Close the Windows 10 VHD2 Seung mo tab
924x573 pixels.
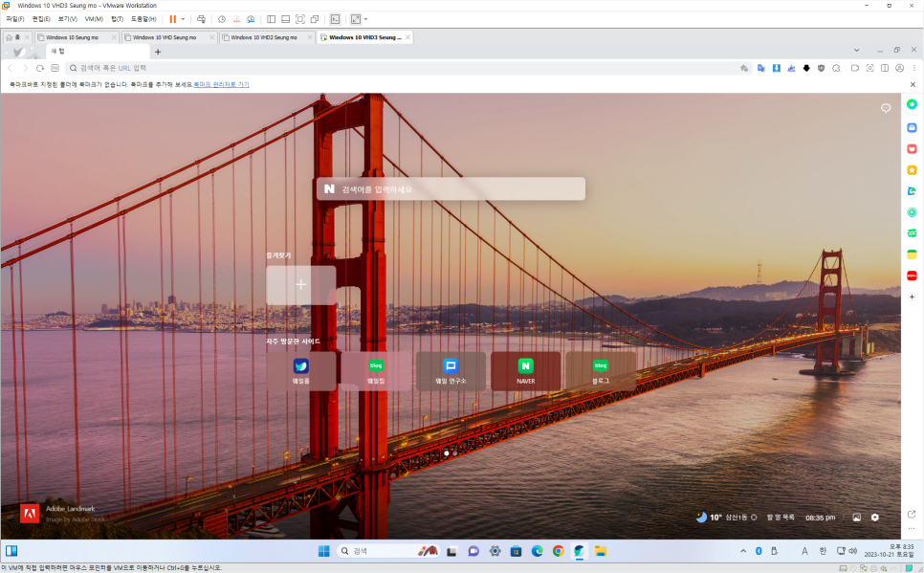pos(310,37)
